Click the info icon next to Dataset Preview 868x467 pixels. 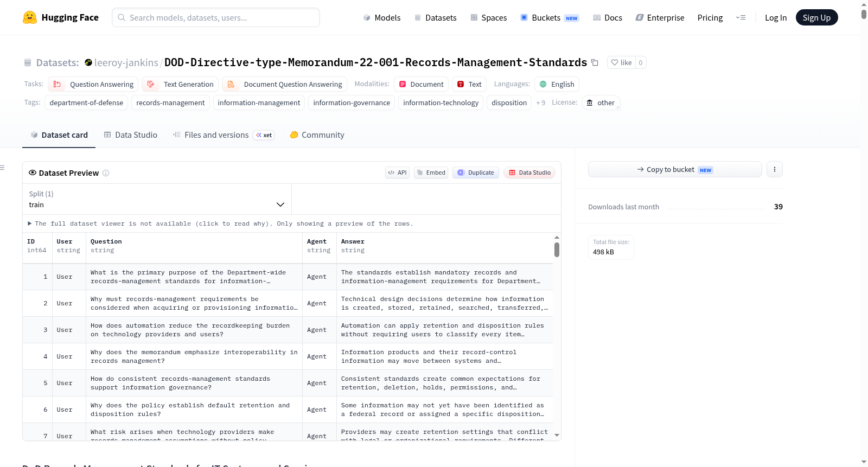click(x=106, y=173)
